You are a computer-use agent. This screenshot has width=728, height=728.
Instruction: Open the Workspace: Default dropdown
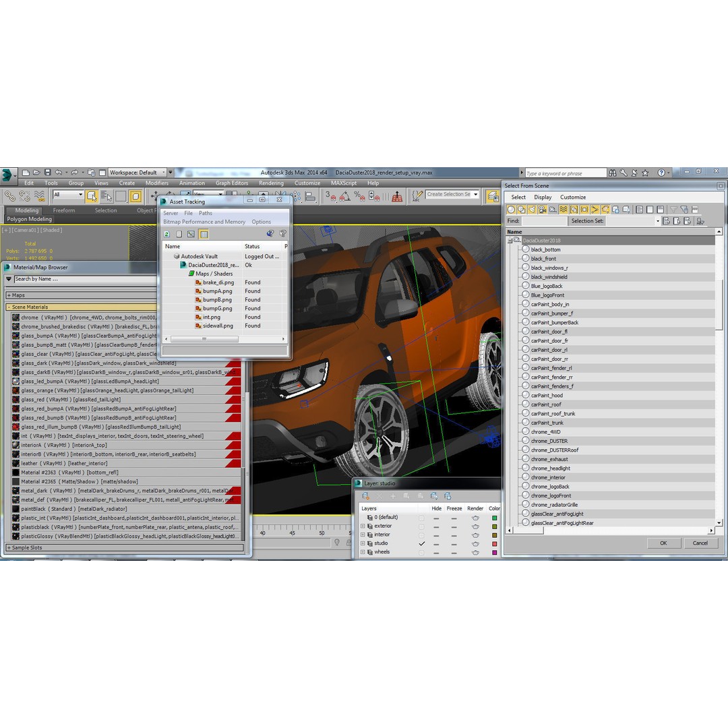pos(138,173)
